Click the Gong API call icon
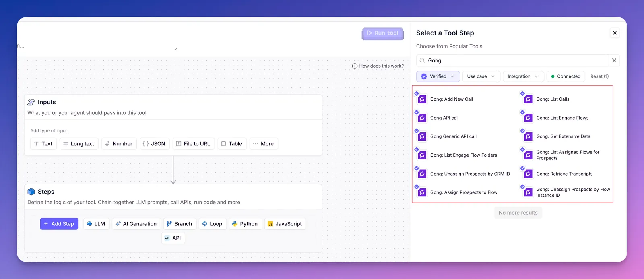The height and width of the screenshot is (279, 644). (x=422, y=118)
